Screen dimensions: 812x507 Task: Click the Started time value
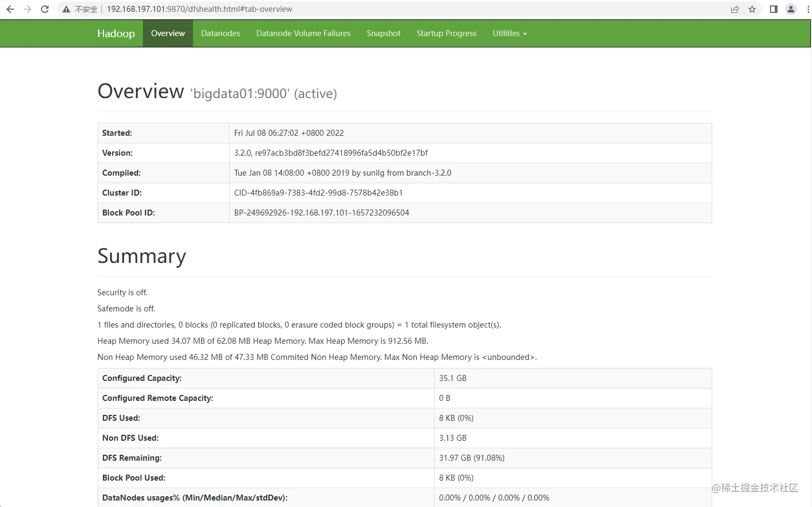(289, 133)
